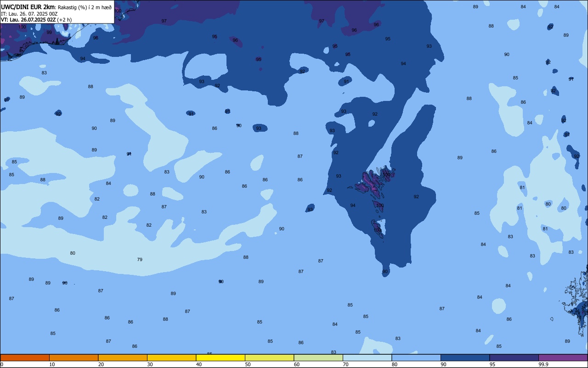Select the legend tick label '20'
This screenshot has width=588, height=368.
click(x=101, y=364)
